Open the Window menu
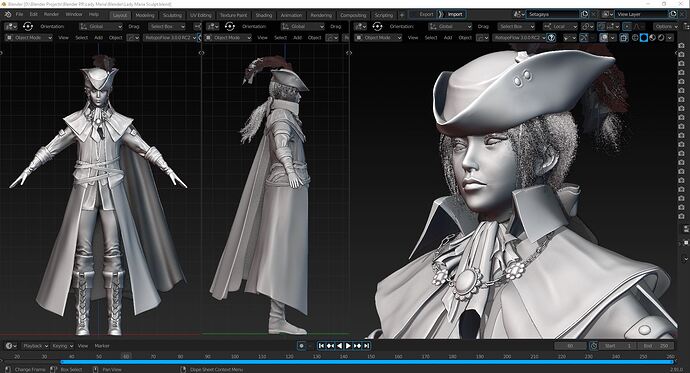 [x=74, y=15]
